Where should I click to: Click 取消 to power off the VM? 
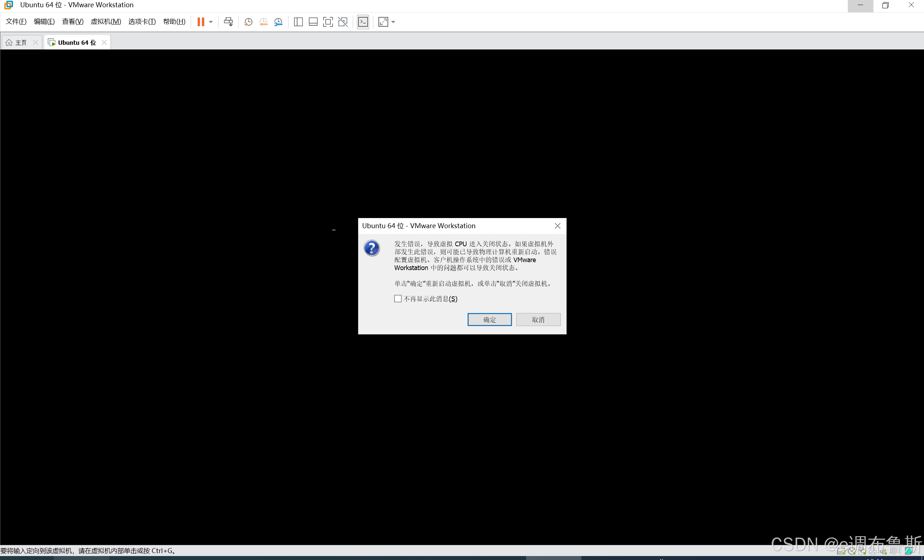(x=538, y=320)
